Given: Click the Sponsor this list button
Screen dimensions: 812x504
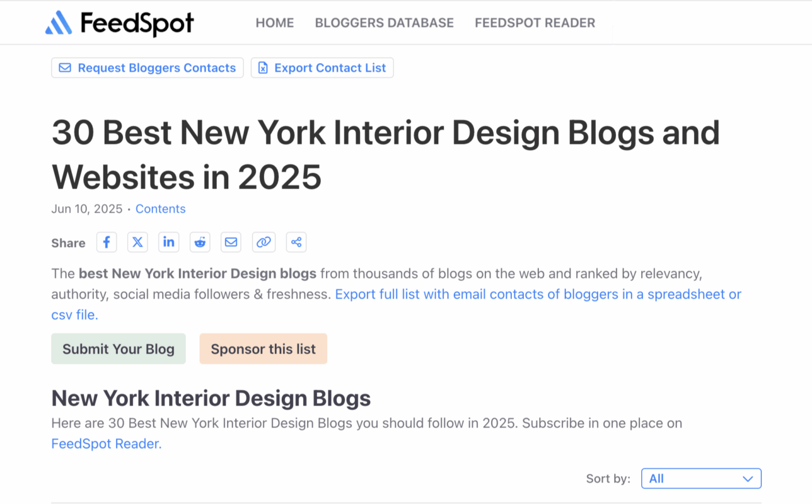Looking at the screenshot, I should 264,349.
